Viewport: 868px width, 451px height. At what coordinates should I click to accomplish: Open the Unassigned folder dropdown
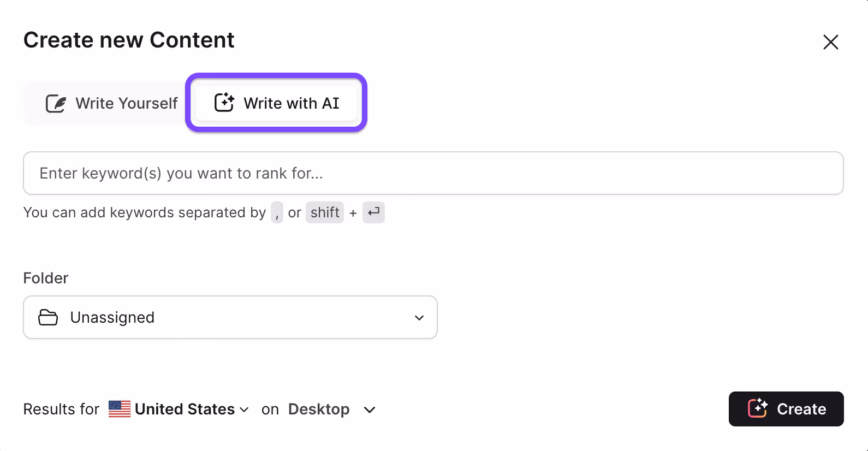tap(230, 317)
